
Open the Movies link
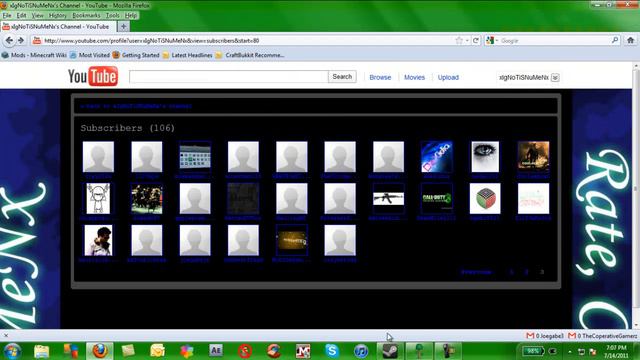[x=414, y=77]
